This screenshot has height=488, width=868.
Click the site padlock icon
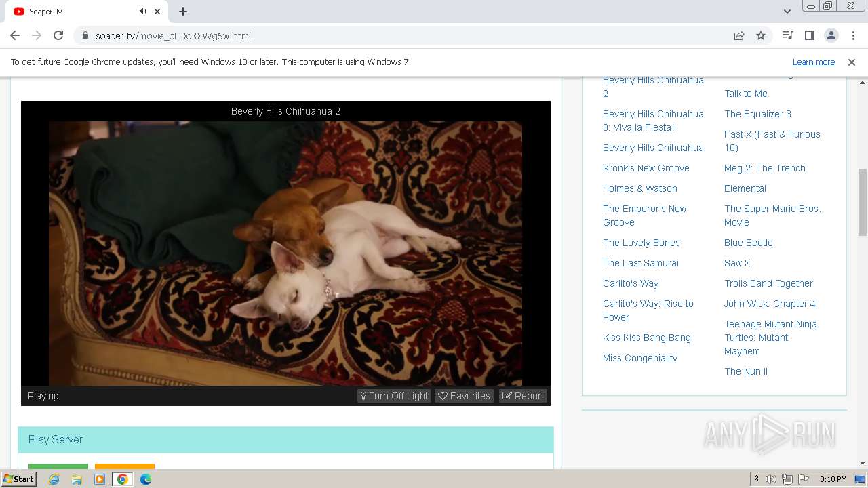click(85, 36)
